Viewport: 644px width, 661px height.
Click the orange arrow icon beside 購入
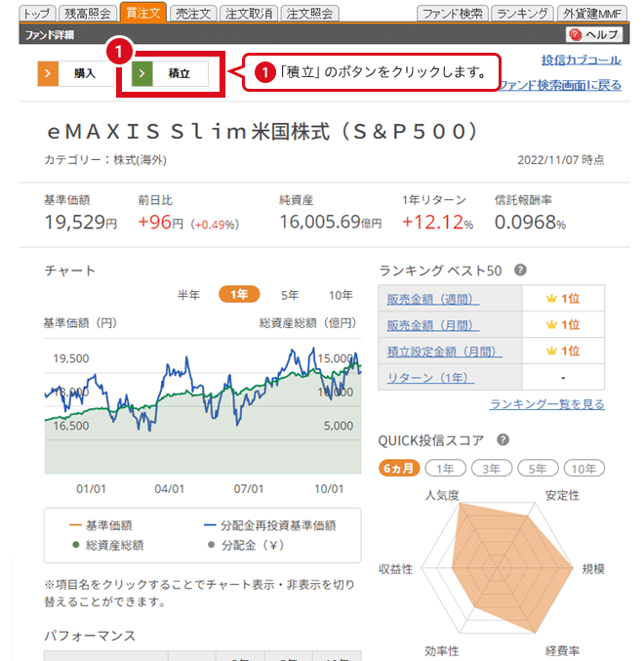(48, 73)
